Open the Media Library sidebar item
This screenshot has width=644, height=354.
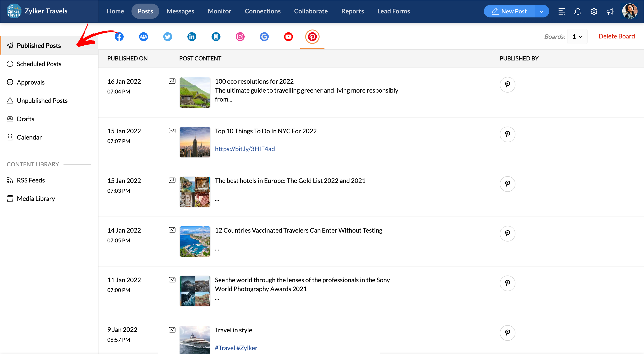coord(36,199)
